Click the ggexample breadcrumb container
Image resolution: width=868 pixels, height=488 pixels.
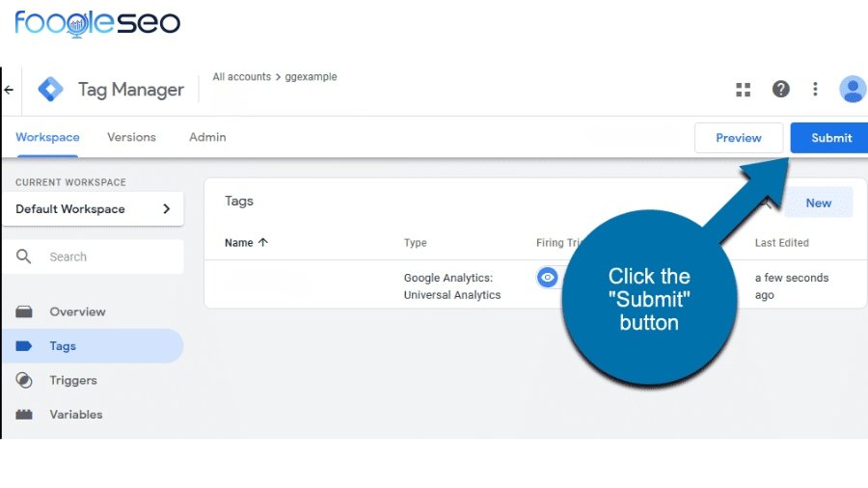(x=311, y=77)
